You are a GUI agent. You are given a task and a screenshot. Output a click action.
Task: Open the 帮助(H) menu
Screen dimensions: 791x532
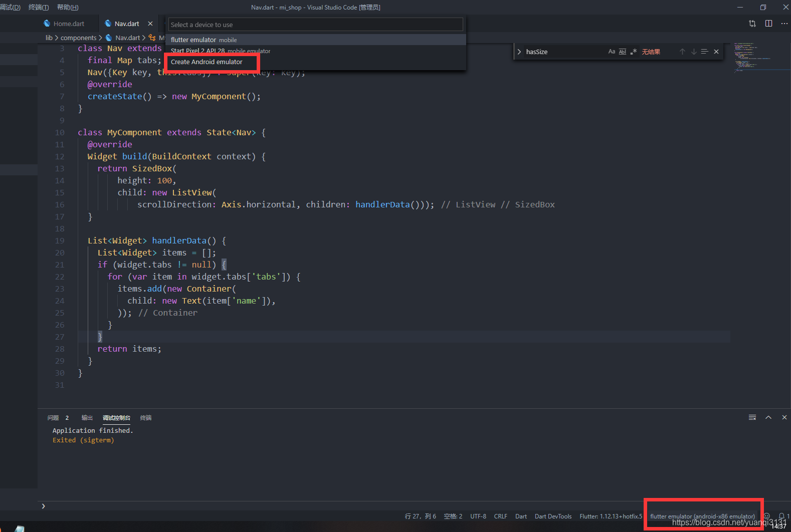68,7
